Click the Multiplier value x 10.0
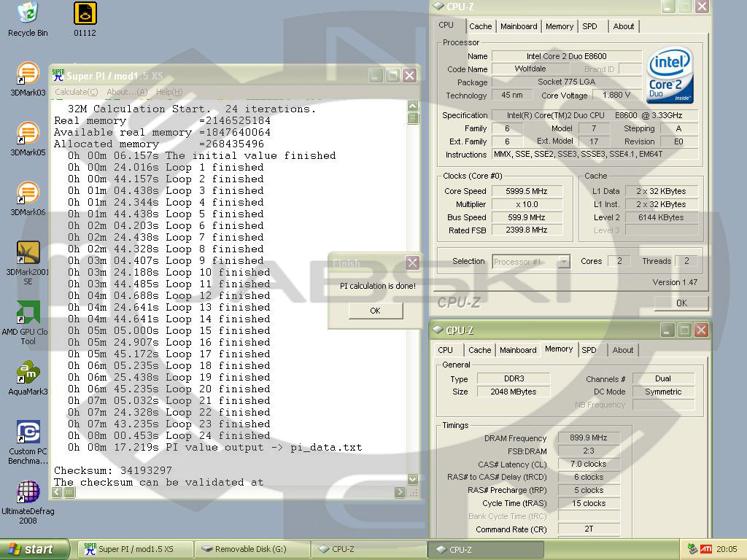 click(x=527, y=204)
